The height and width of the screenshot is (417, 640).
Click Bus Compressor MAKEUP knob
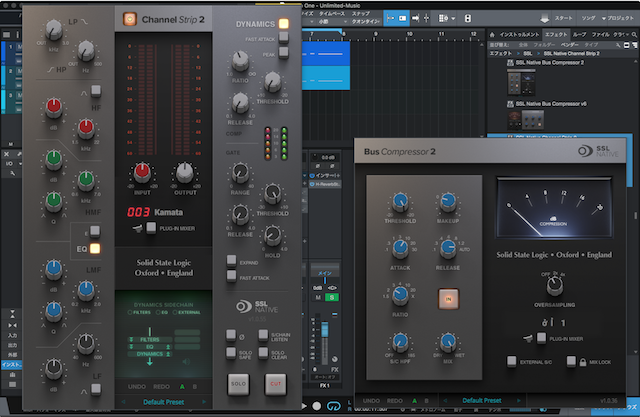click(x=448, y=202)
